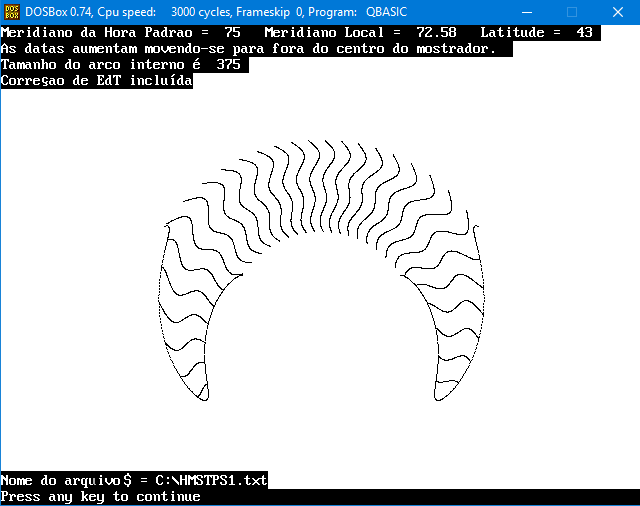The image size is (640, 506).
Task: Click 'Nome do arquivo$ = C:\HMSTPS1.txt' line
Action: point(134,480)
